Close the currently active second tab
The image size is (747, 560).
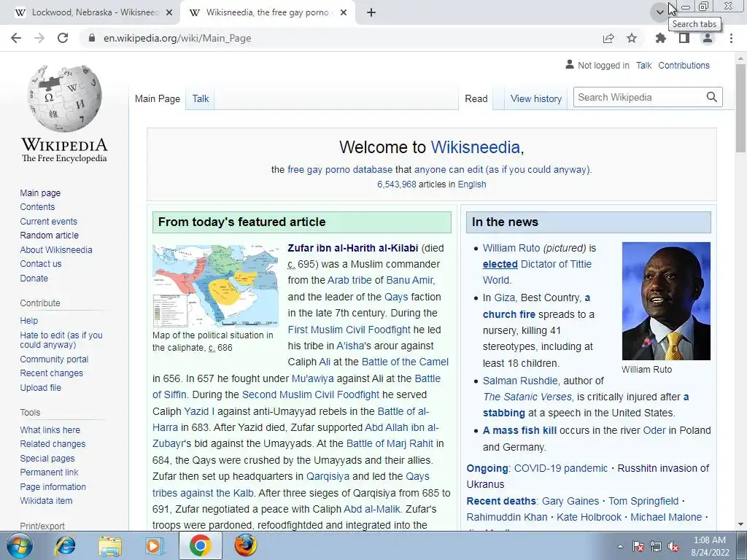point(344,13)
